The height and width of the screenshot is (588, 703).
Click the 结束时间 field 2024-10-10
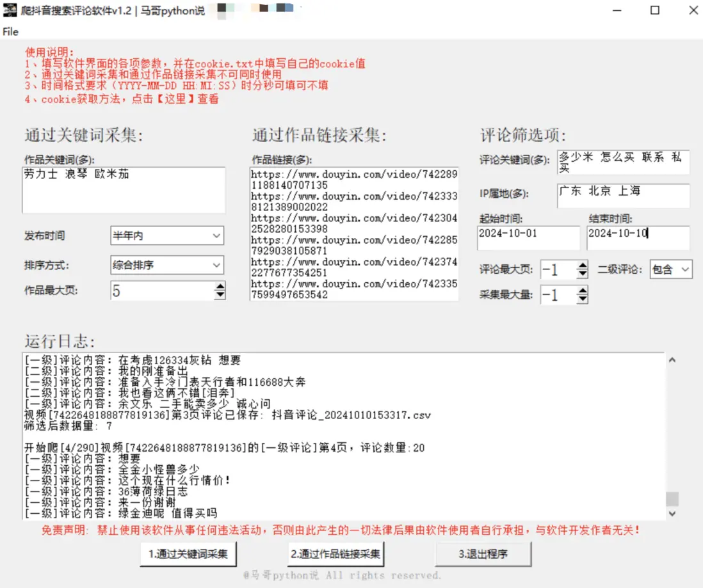point(638,238)
